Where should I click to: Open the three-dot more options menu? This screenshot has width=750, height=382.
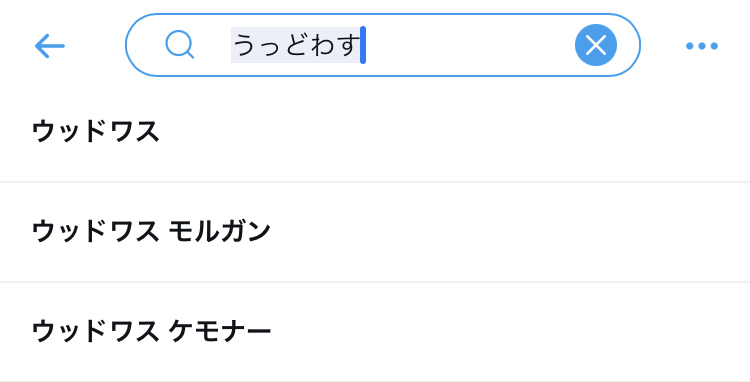pyautogui.click(x=702, y=46)
